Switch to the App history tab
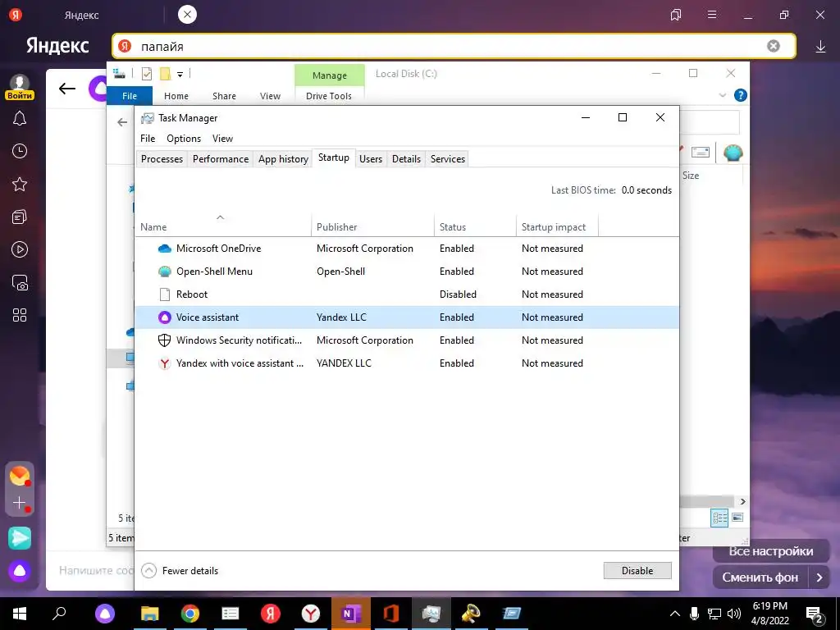The image size is (840, 630). pyautogui.click(x=283, y=158)
